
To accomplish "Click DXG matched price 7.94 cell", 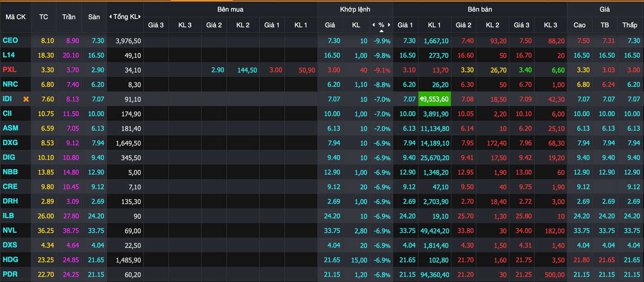I will pyautogui.click(x=334, y=143).
